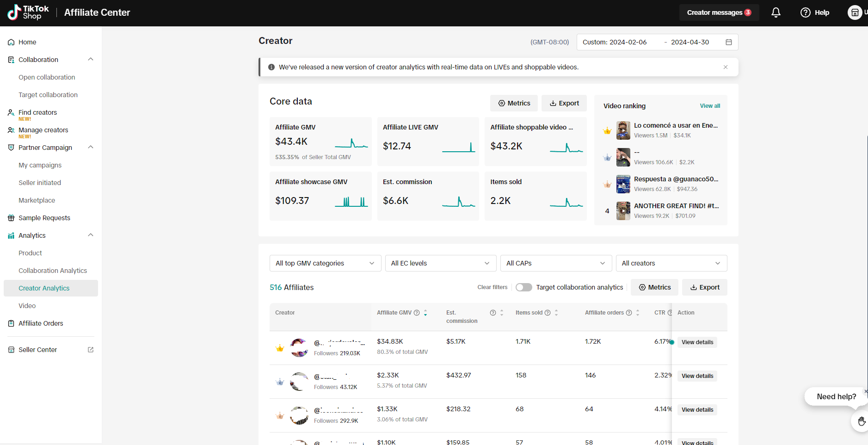Click the Help question mark icon

coord(806,12)
